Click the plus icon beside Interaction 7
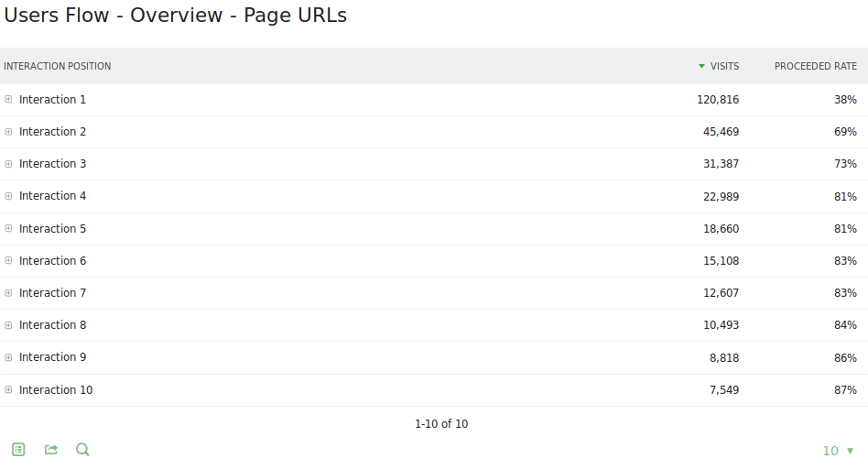Viewport: 868px width, 469px height. point(8,293)
